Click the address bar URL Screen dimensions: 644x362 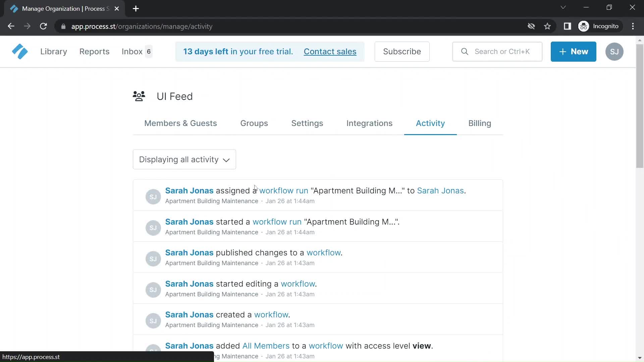click(142, 26)
